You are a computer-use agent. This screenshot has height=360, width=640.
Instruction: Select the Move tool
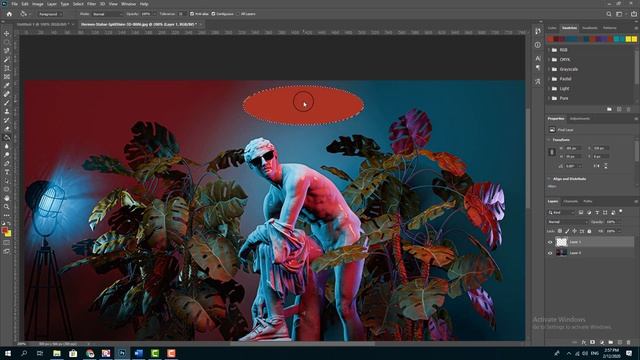click(7, 33)
